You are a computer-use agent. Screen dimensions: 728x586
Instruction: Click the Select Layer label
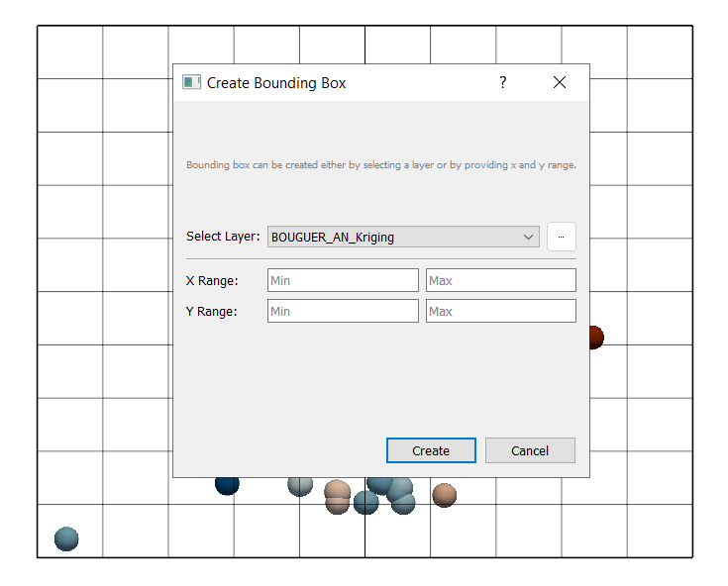click(x=223, y=238)
